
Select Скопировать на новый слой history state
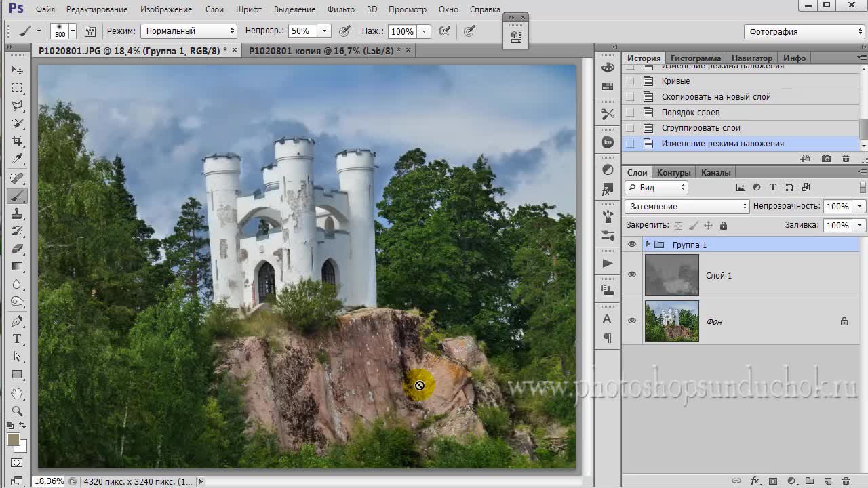(716, 97)
